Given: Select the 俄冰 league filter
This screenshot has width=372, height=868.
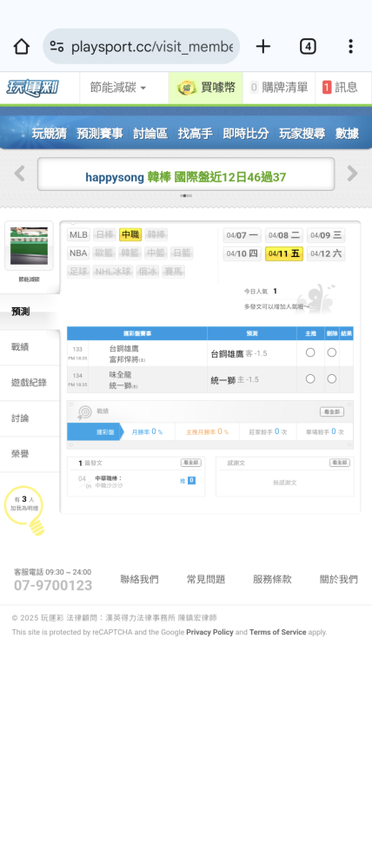Looking at the screenshot, I should tap(148, 271).
